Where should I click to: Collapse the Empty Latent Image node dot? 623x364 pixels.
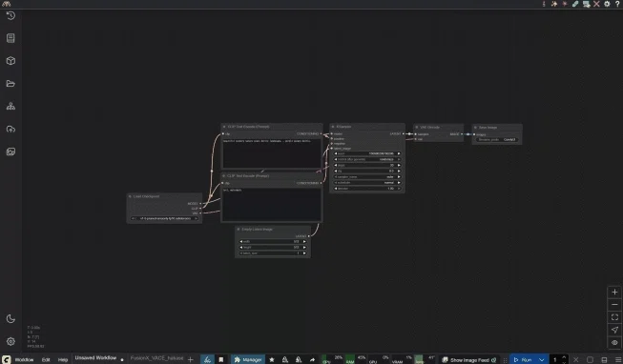[239, 230]
